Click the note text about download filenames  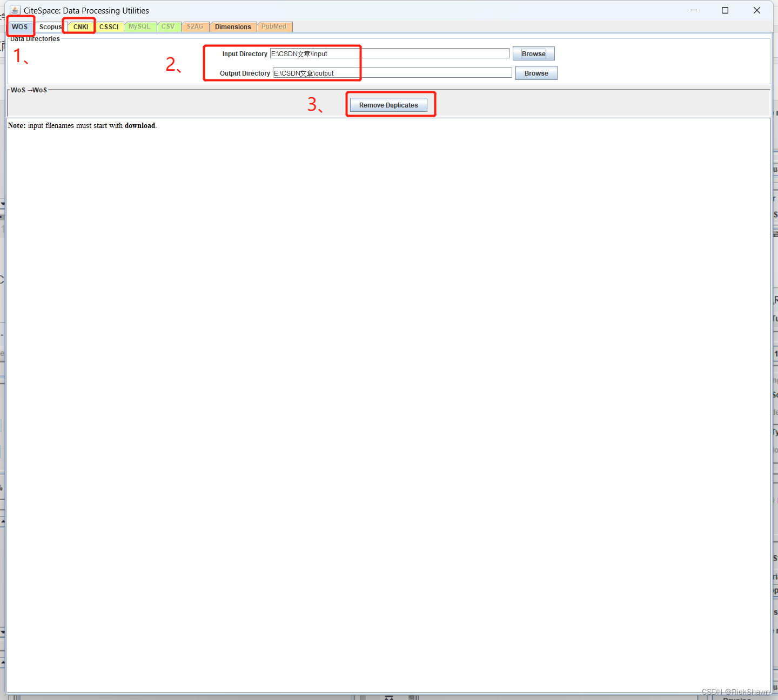(x=83, y=125)
